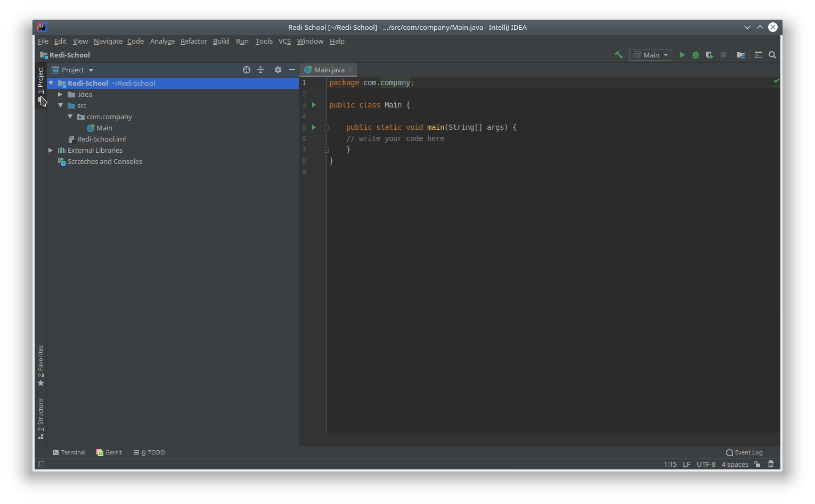
Task: Select Redi-School.iml in the project tree
Action: [101, 139]
